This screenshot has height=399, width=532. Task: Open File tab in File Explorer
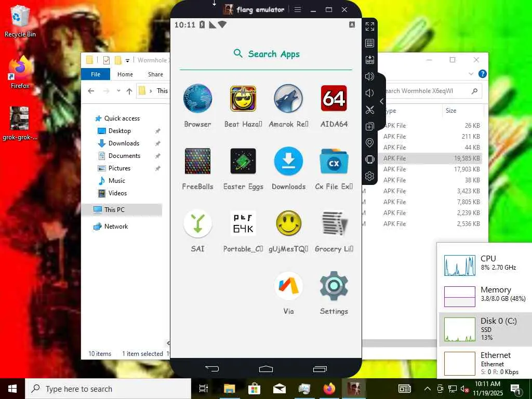96,74
